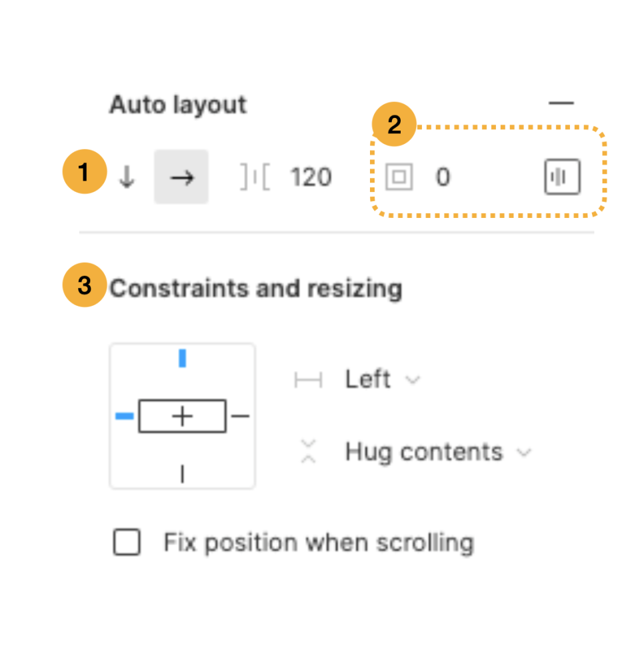This screenshot has height=659, width=644.
Task: Enable Fix position when scrolling checkbox
Action: click(127, 542)
